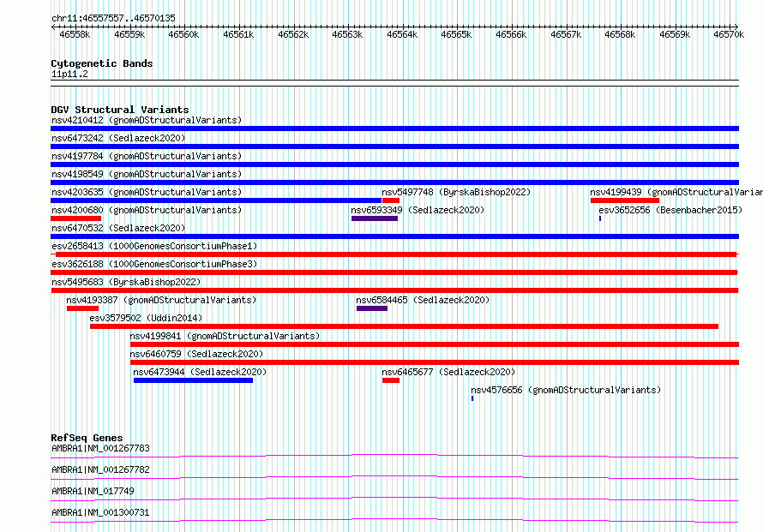Select the esv3626188 1000Genomes Phase3 label
This screenshot has height=532, width=763.
pyautogui.click(x=154, y=264)
